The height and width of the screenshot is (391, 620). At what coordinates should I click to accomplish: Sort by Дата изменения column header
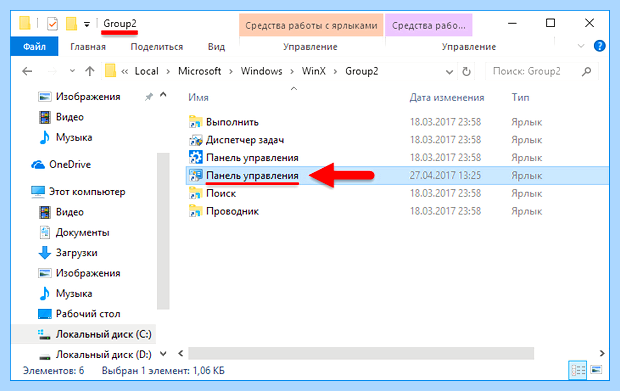coord(447,97)
